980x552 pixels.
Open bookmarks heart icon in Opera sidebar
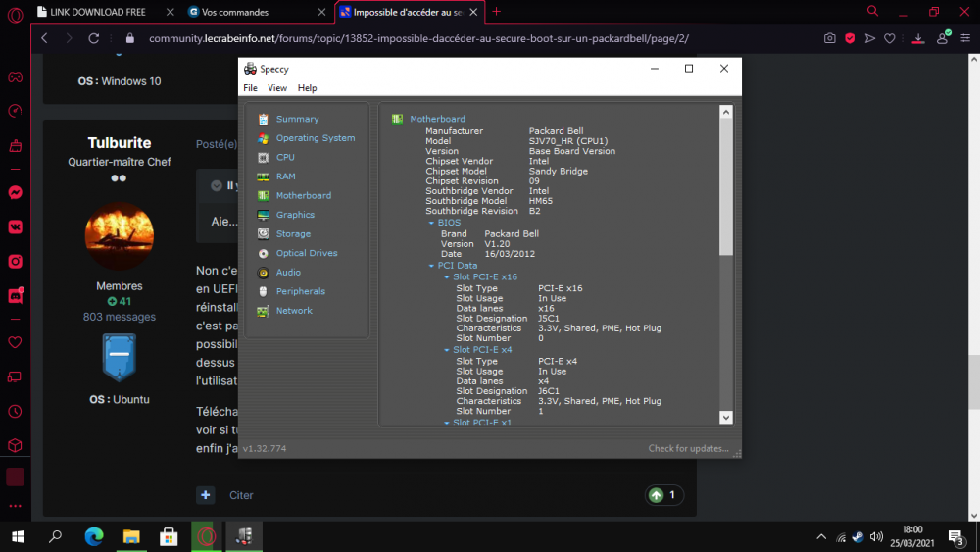click(x=15, y=342)
